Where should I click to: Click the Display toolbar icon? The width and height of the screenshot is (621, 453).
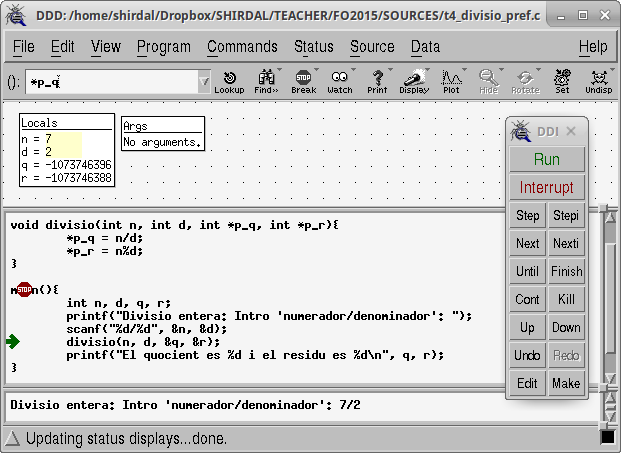(x=414, y=81)
